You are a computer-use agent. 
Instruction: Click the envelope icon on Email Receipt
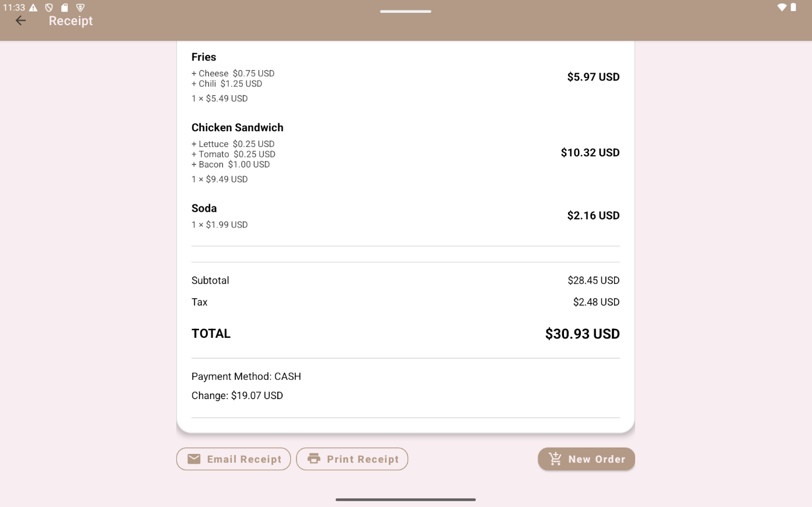point(194,459)
